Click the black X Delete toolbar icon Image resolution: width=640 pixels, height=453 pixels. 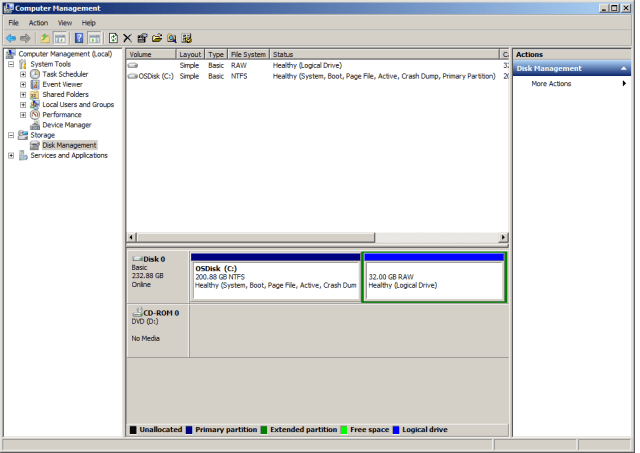pyautogui.click(x=127, y=38)
